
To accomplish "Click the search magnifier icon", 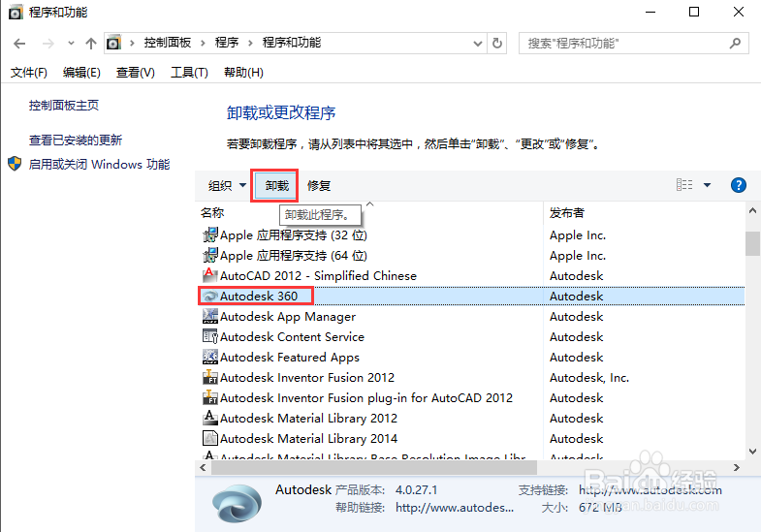I will (735, 44).
